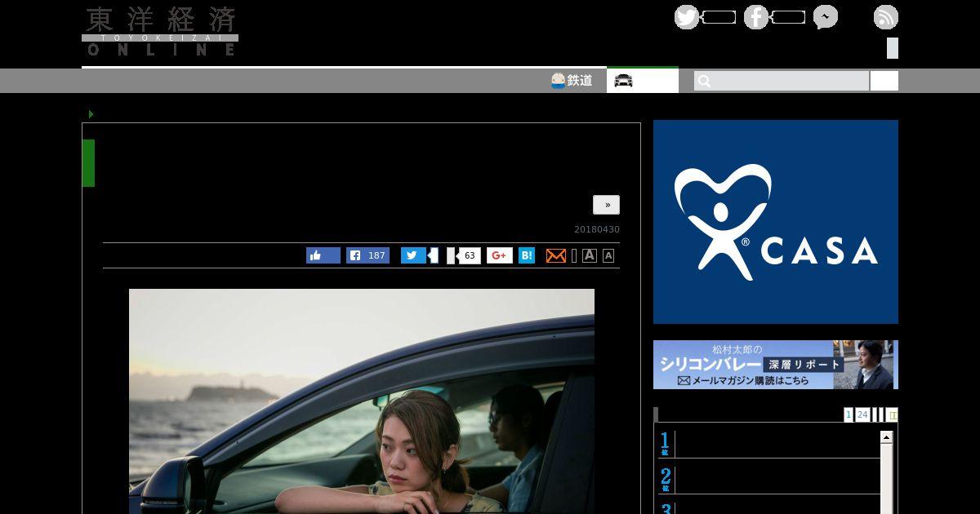This screenshot has height=514, width=980.
Task: Focus the header search input field
Action: click(782, 81)
